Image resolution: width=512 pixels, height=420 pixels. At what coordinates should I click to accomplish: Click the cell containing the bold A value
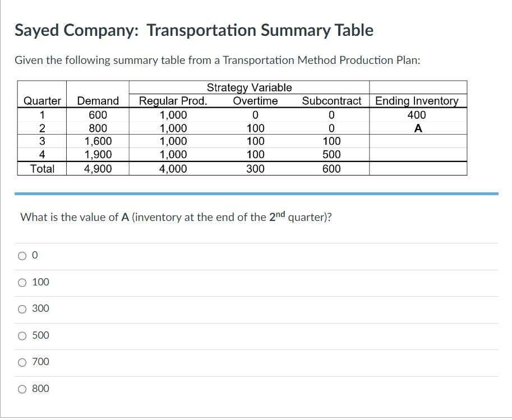418,128
